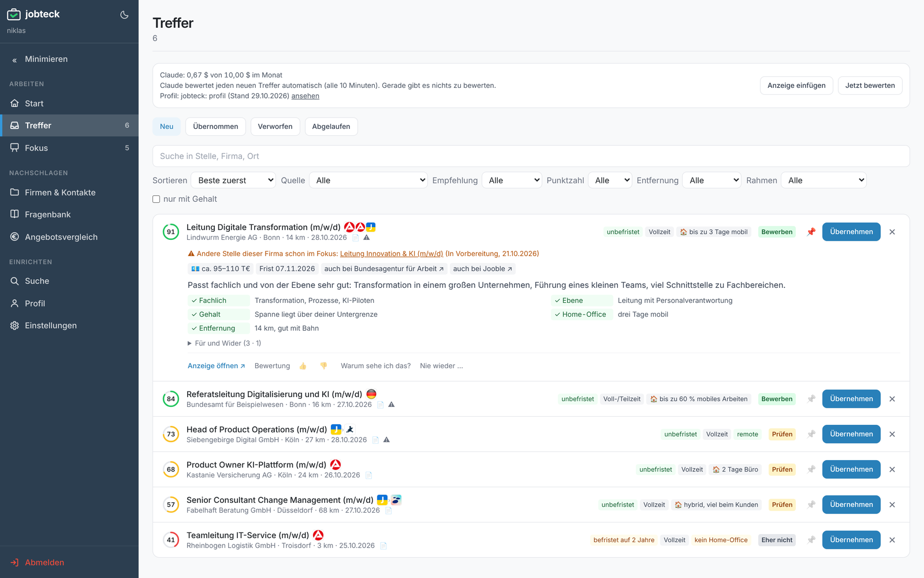Click score ring 91 of top job
Screen dimensions: 924x578
[171, 232]
